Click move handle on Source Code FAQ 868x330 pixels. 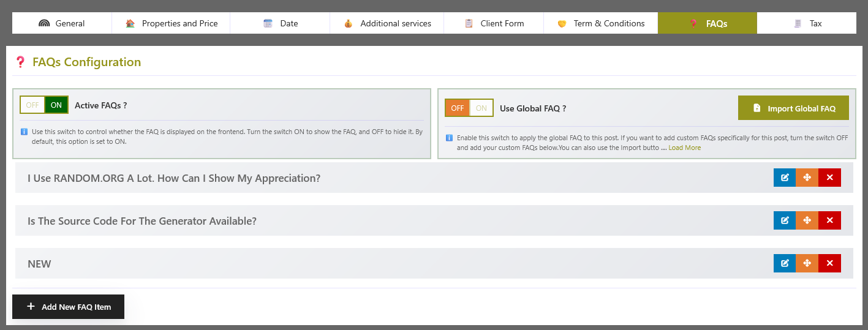click(807, 220)
